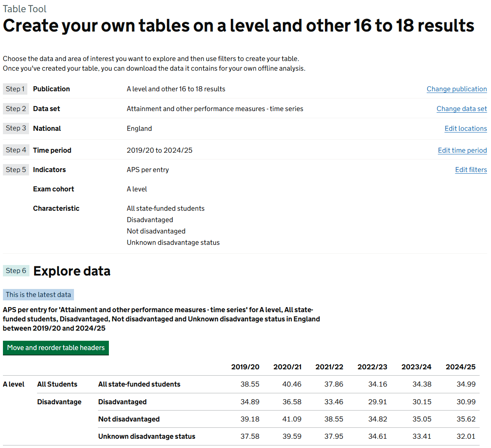
Task: Click the '2019/20 to 2024/25' time period value
Action: coord(159,150)
